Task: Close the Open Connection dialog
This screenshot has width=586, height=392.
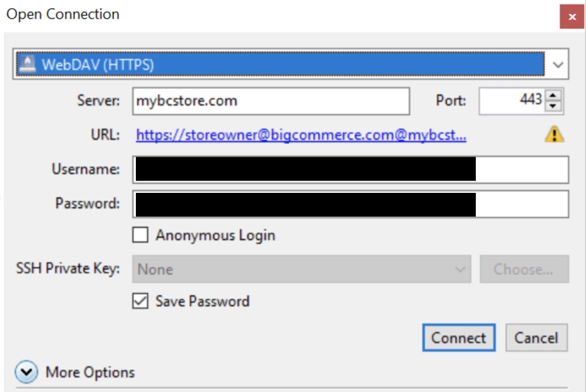Action: (572, 17)
